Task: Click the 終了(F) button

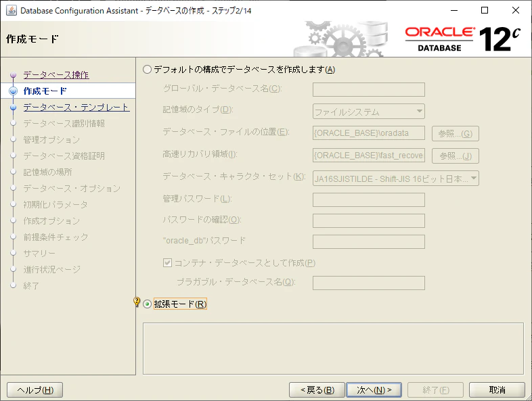Action: point(436,390)
